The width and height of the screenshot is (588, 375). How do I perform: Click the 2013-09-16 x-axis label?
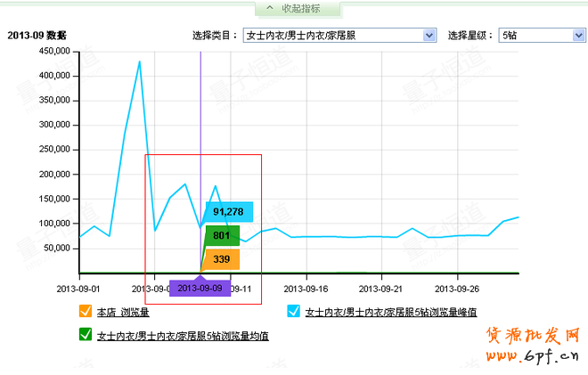pyautogui.click(x=306, y=289)
